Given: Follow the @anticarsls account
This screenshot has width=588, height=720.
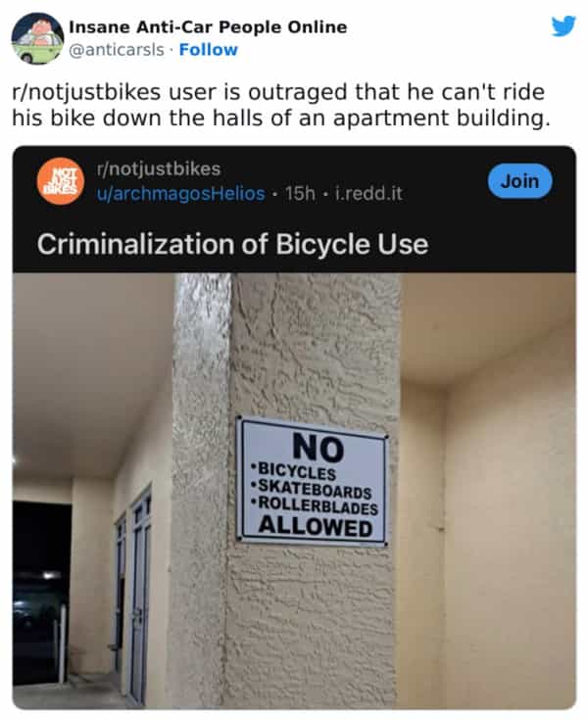Looking at the screenshot, I should (x=209, y=50).
